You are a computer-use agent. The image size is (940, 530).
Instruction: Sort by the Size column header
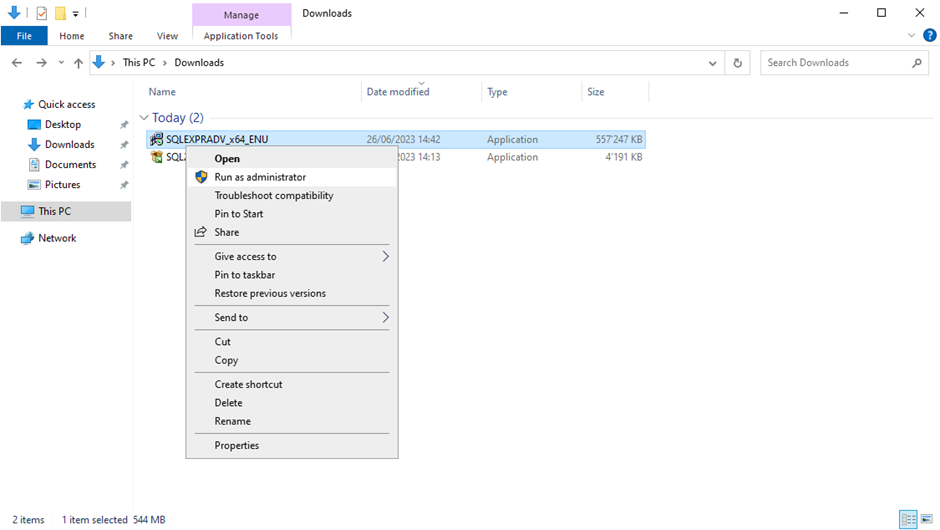pyautogui.click(x=595, y=92)
